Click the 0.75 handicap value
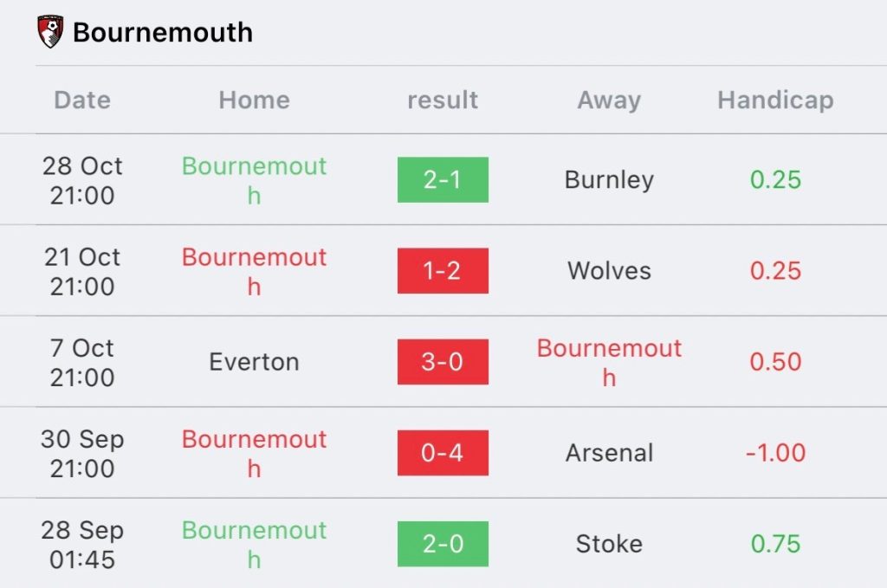The height and width of the screenshot is (588, 887). [775, 544]
